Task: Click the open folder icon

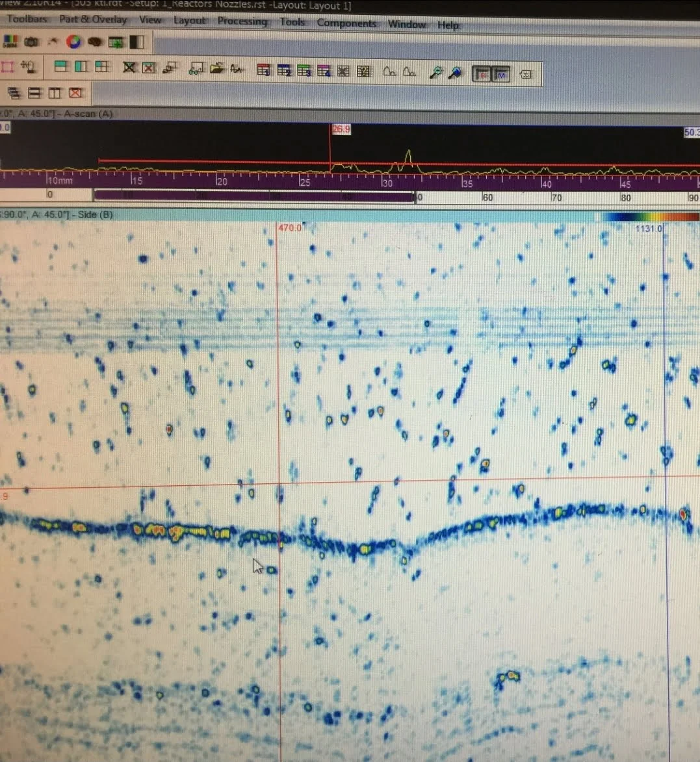Action: tap(217, 68)
